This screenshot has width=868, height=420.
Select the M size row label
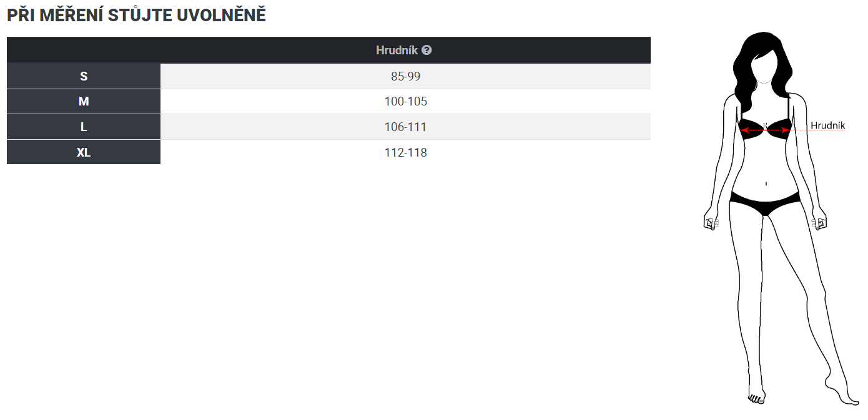click(x=84, y=102)
